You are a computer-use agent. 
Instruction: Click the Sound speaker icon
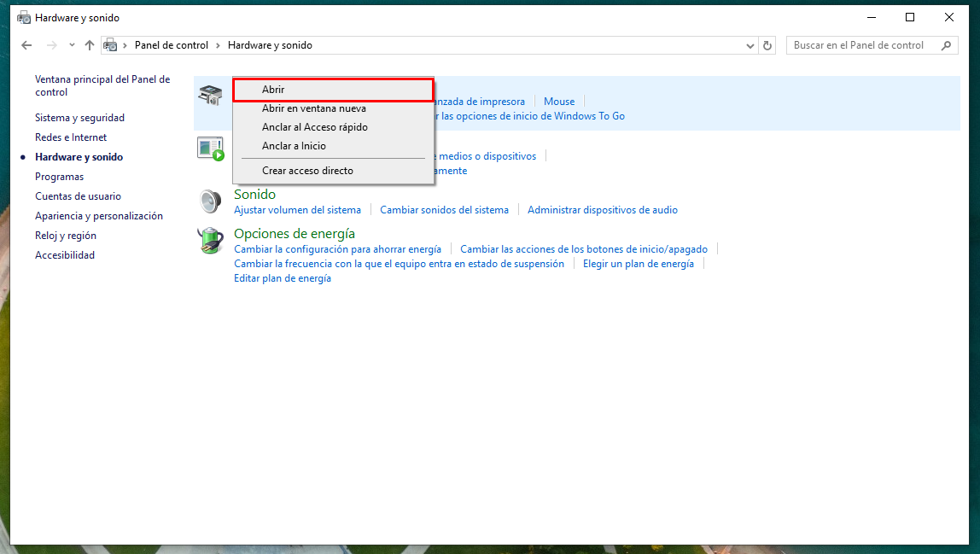pyautogui.click(x=210, y=201)
